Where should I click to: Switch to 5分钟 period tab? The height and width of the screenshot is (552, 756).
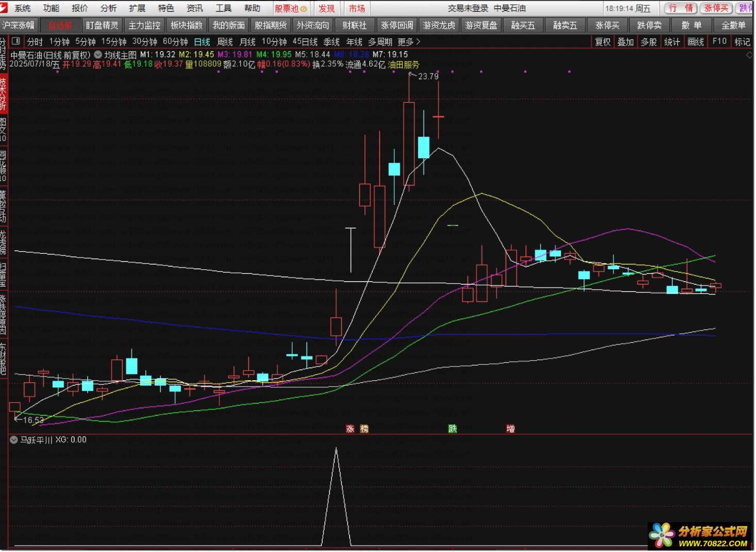point(86,42)
